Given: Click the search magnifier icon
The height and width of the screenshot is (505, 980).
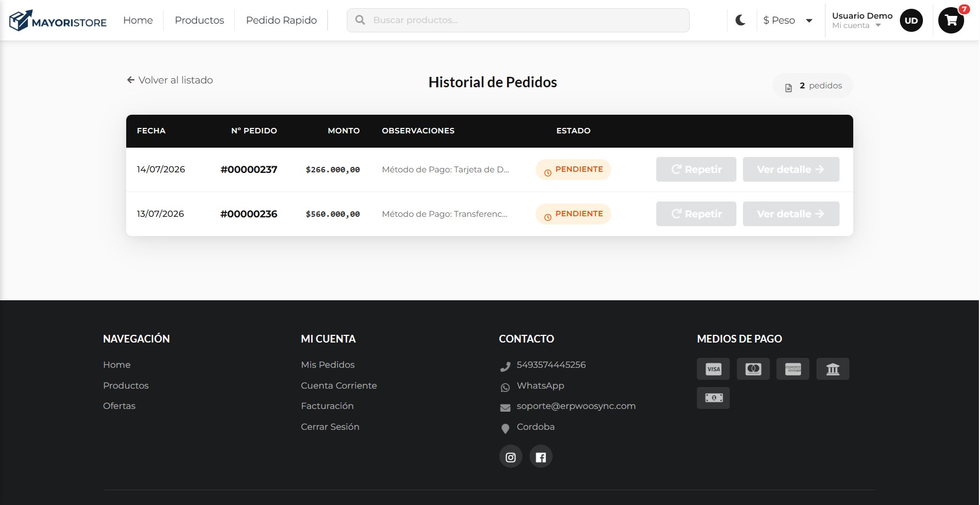Looking at the screenshot, I should click(360, 20).
